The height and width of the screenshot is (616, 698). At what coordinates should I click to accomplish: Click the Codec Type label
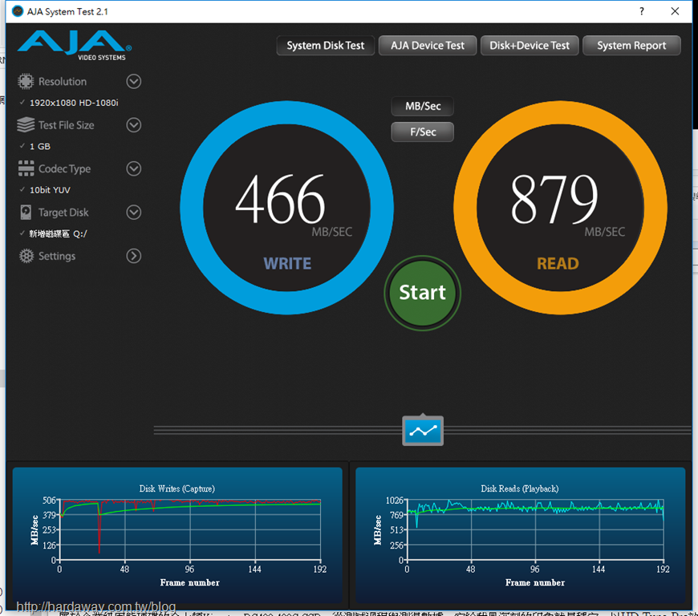tap(64, 168)
